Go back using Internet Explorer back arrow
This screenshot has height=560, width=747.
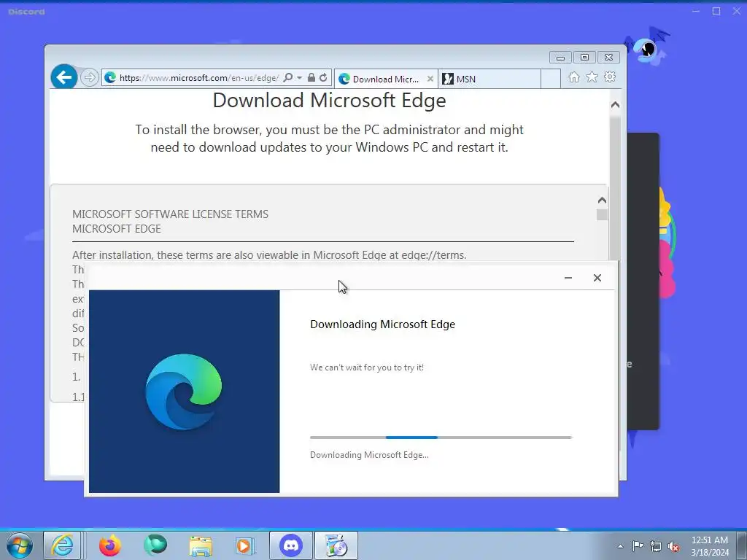(x=64, y=77)
